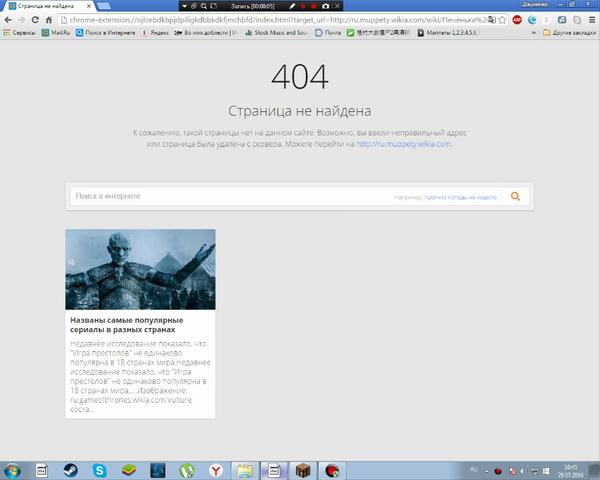The image size is (600, 480).
Task: Open the Night King article thumbnail
Action: pyautogui.click(x=140, y=269)
